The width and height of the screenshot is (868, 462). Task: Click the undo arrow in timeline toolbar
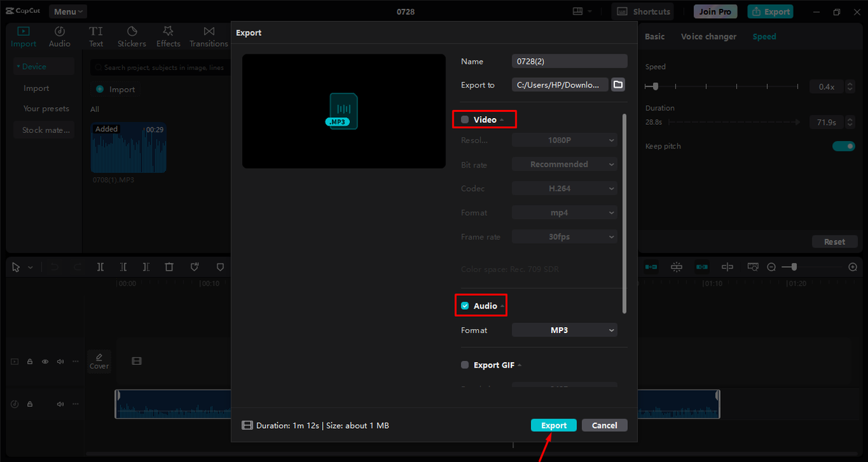pos(55,267)
